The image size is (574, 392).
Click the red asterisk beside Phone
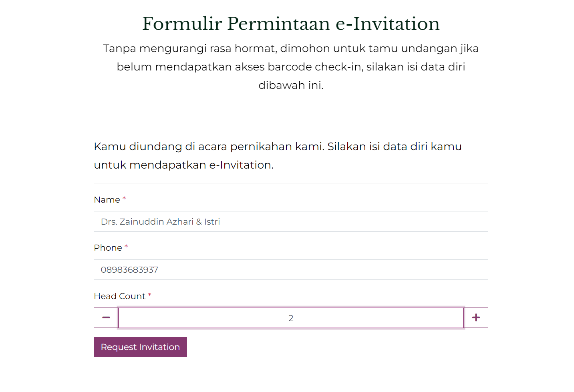tap(126, 246)
